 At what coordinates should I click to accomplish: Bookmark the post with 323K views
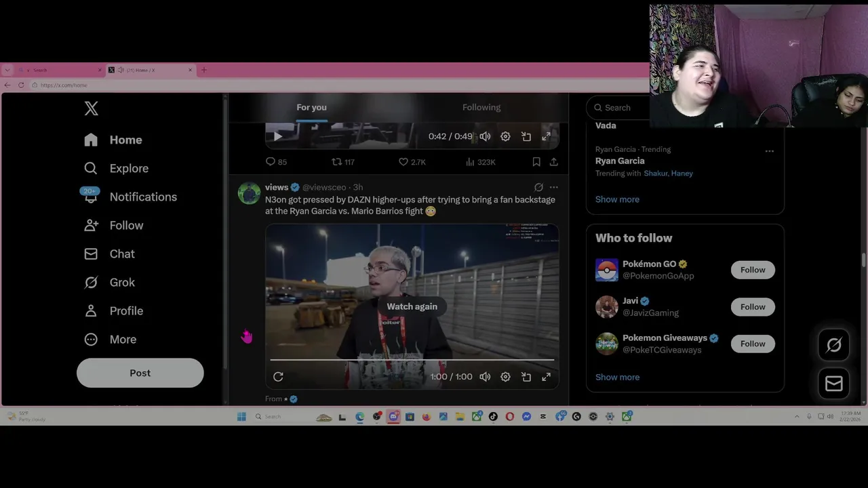click(536, 162)
